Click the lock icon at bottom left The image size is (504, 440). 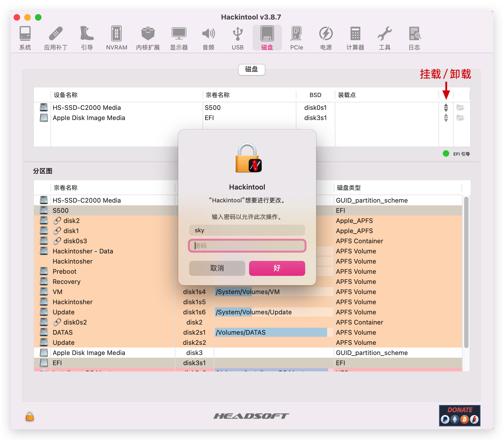(x=30, y=416)
